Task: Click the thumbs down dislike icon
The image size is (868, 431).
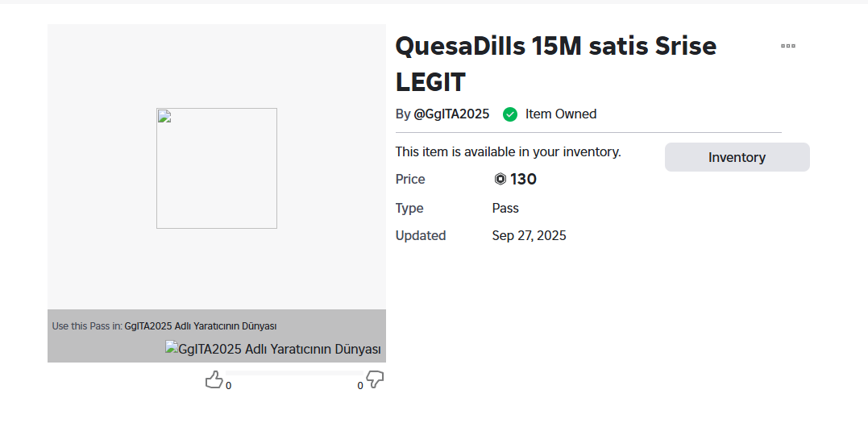Action: click(375, 379)
